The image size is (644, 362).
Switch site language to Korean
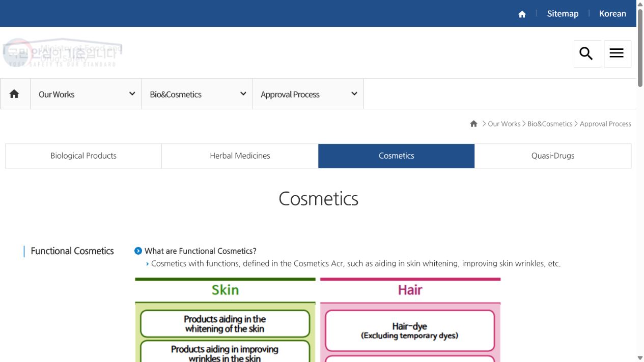(x=612, y=14)
